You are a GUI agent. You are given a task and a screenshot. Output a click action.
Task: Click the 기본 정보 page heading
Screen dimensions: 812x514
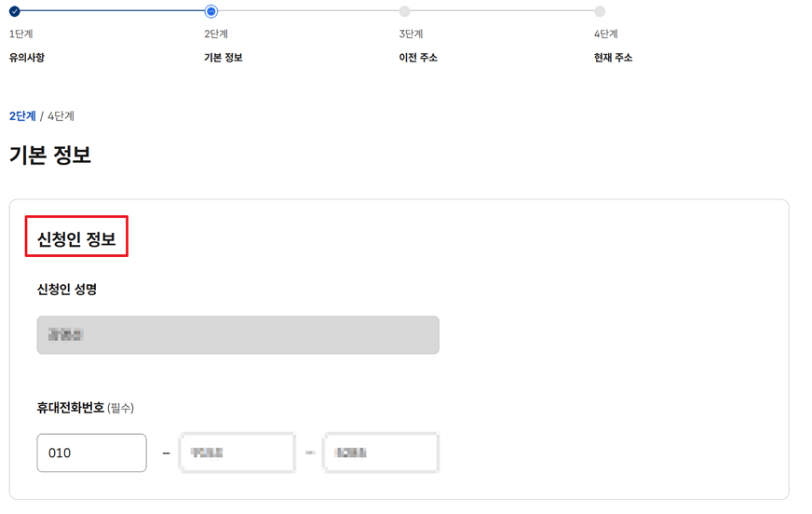50,155
